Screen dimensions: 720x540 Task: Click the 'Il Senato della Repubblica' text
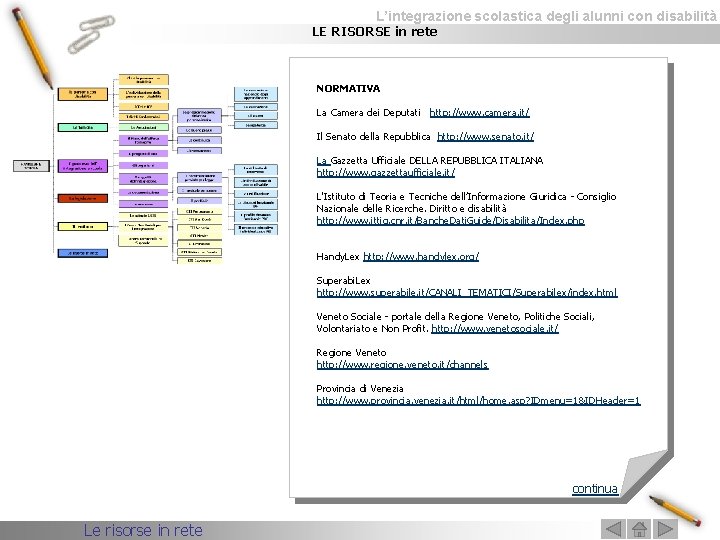click(373, 136)
